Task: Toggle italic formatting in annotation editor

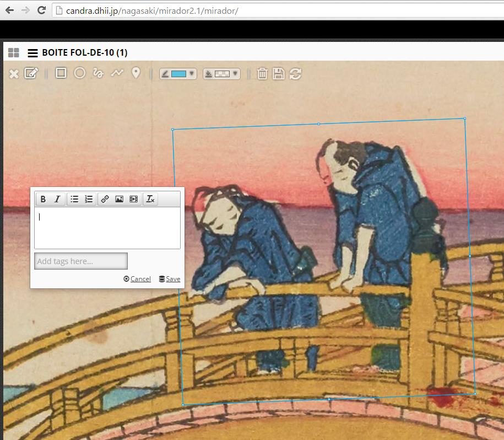Action: (57, 199)
